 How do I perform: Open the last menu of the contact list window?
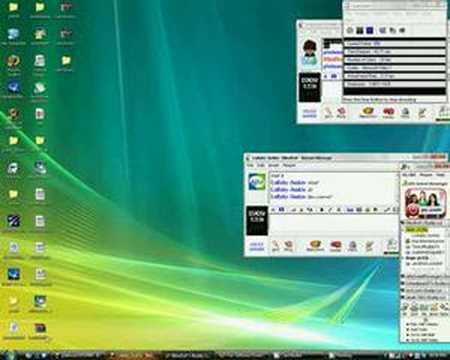(x=440, y=175)
